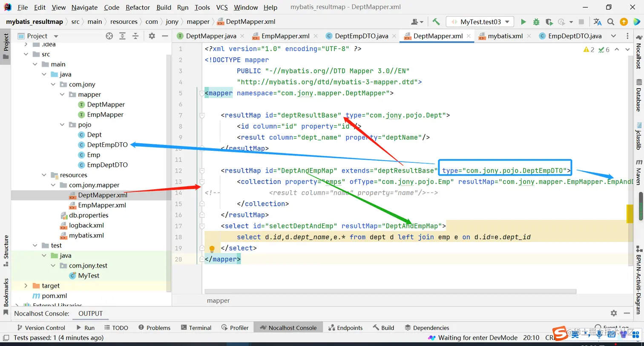Click 'Waiting for enter DevMode' status text
644x346 pixels.
tap(477, 338)
